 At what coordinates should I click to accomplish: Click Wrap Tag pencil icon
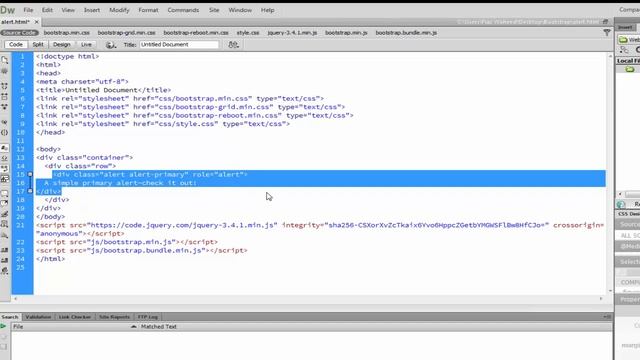[x=4, y=213]
